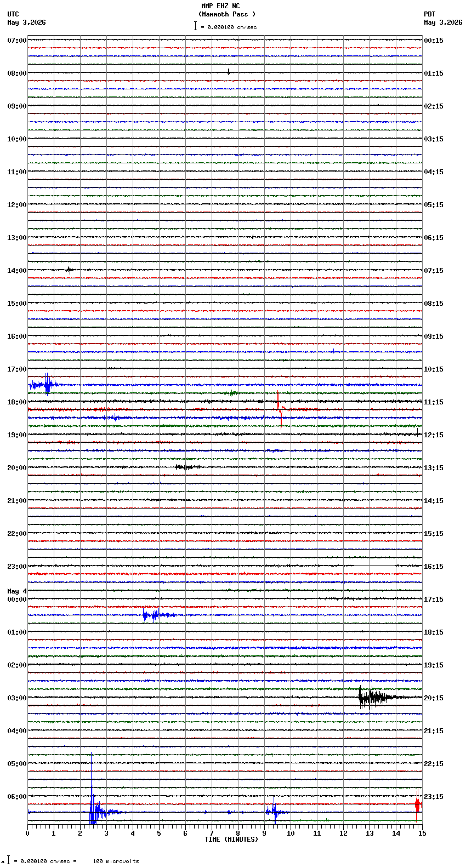This screenshot has height=868, width=466.
Task: Click the '18:00' UTC time label
Action: 17,402
